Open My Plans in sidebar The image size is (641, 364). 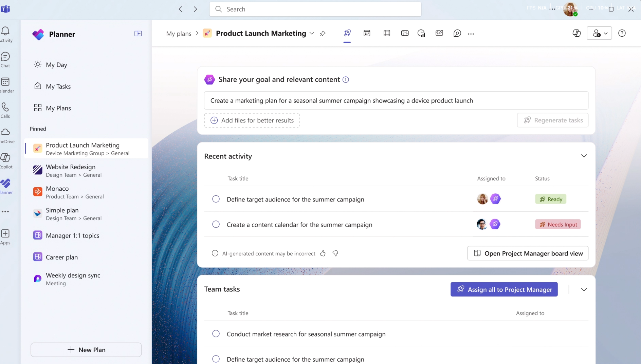87,108
